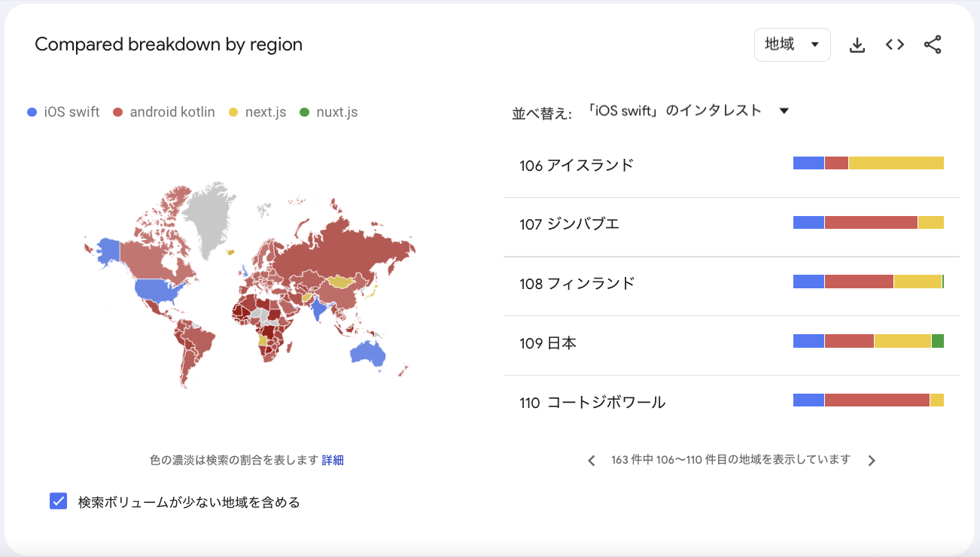This screenshot has height=557, width=980.
Task: Open the embed code icon
Action: coord(894,44)
